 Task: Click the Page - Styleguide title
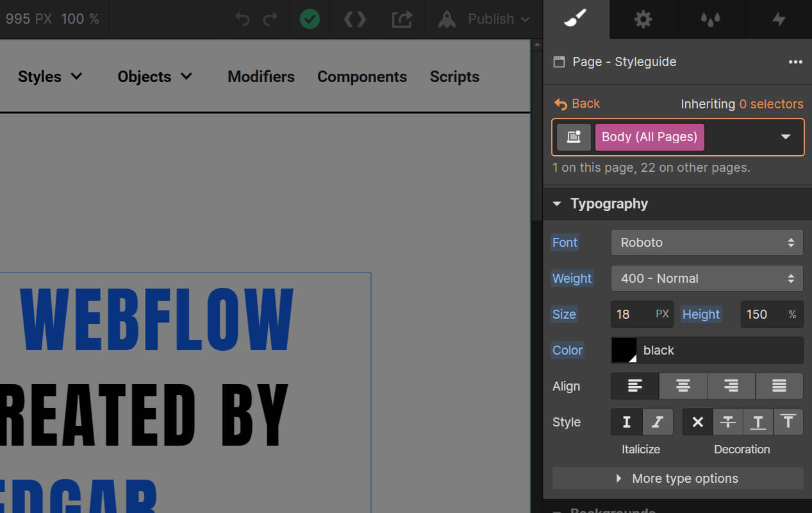click(x=624, y=62)
